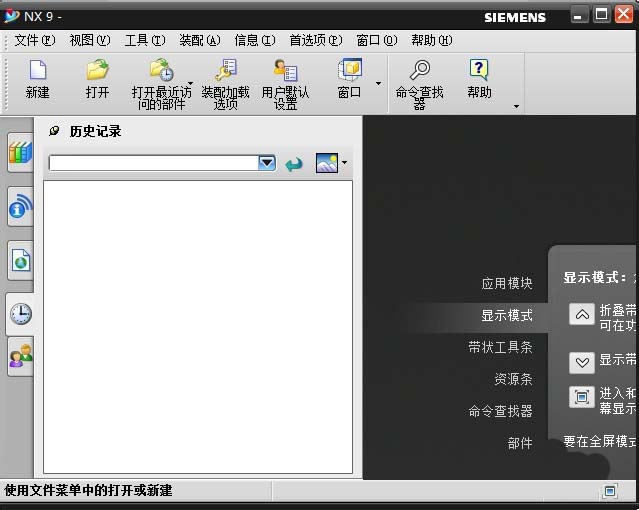Open the 帮助(H) menu
This screenshot has height=510, width=639.
(432, 40)
